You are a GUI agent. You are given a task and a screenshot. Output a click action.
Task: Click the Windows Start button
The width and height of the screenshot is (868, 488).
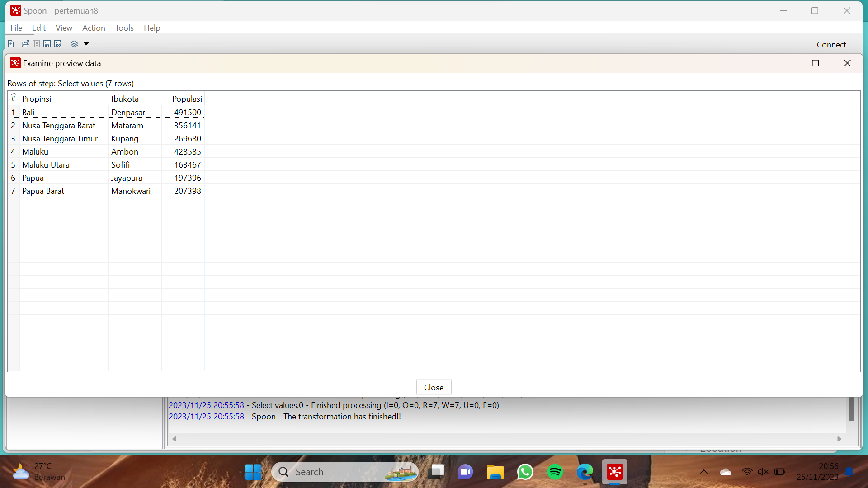pyautogui.click(x=253, y=472)
